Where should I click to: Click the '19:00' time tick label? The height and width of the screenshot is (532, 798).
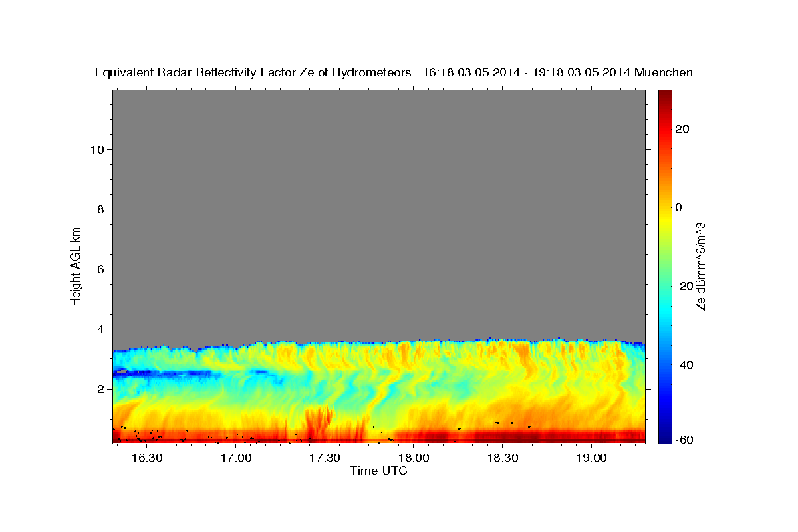pyautogui.click(x=591, y=458)
